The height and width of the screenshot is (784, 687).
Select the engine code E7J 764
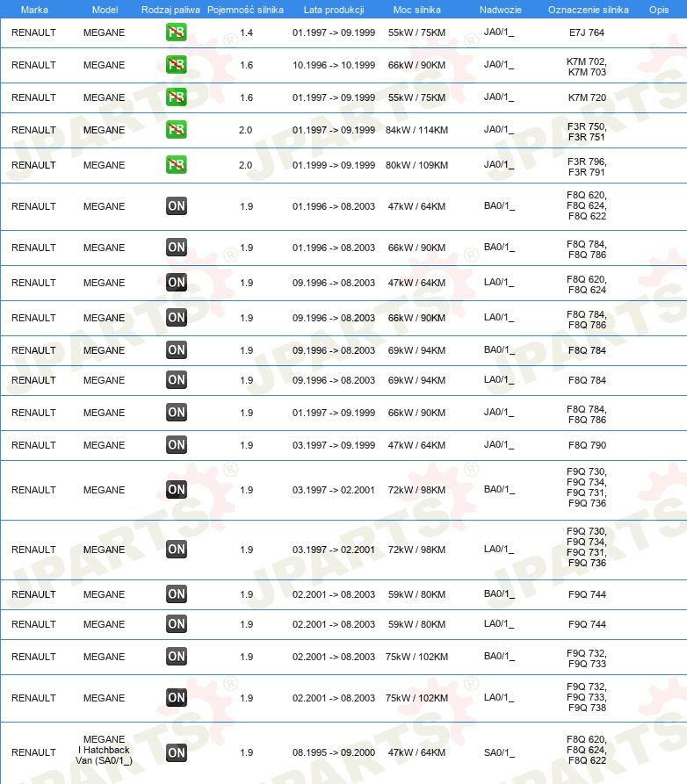(587, 32)
